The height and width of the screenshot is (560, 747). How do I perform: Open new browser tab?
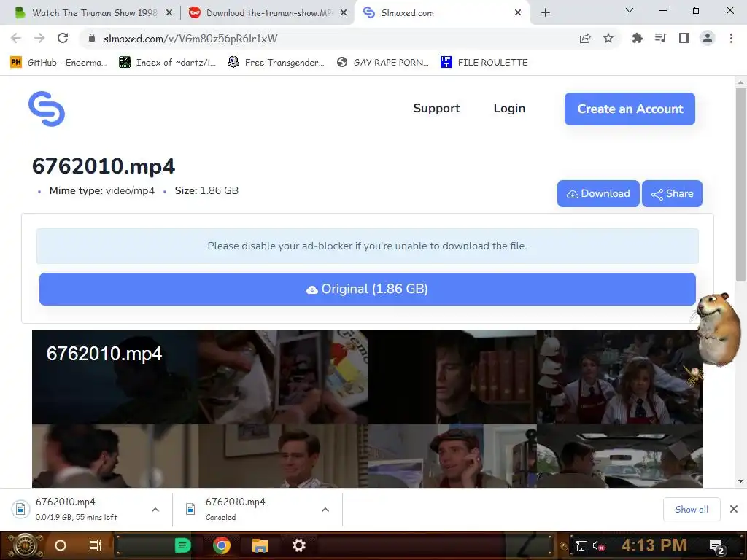coord(546,12)
